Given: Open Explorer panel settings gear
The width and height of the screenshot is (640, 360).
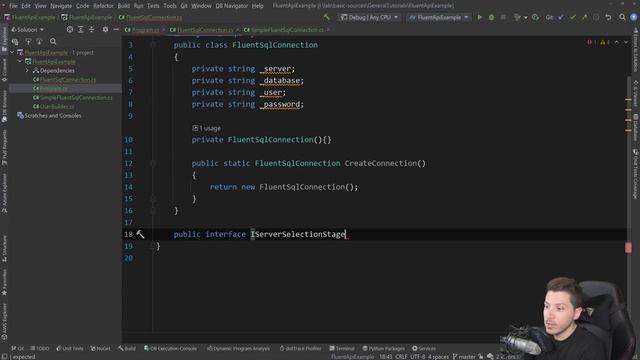Looking at the screenshot, I should pos(105,29).
